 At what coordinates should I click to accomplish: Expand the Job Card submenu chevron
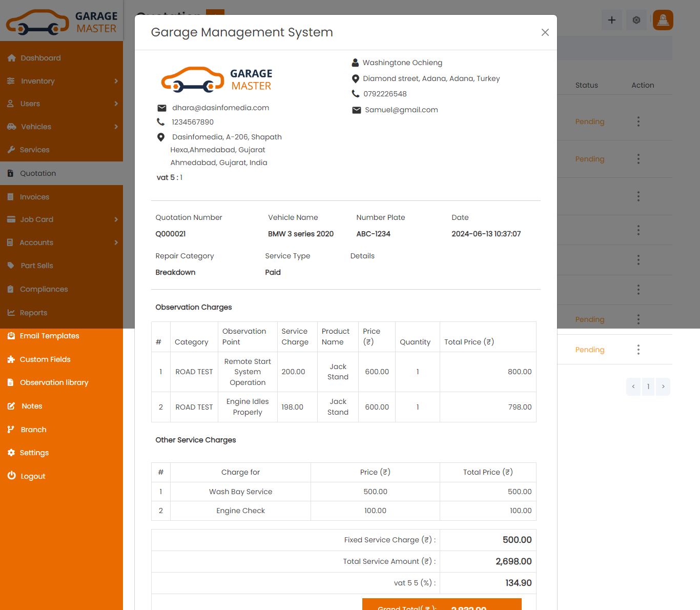tap(116, 219)
